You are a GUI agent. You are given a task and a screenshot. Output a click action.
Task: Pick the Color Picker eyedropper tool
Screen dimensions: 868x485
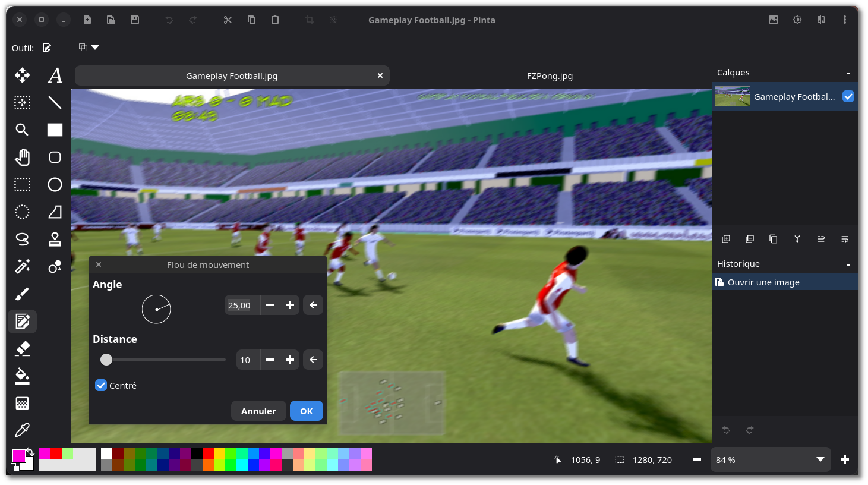coord(22,430)
